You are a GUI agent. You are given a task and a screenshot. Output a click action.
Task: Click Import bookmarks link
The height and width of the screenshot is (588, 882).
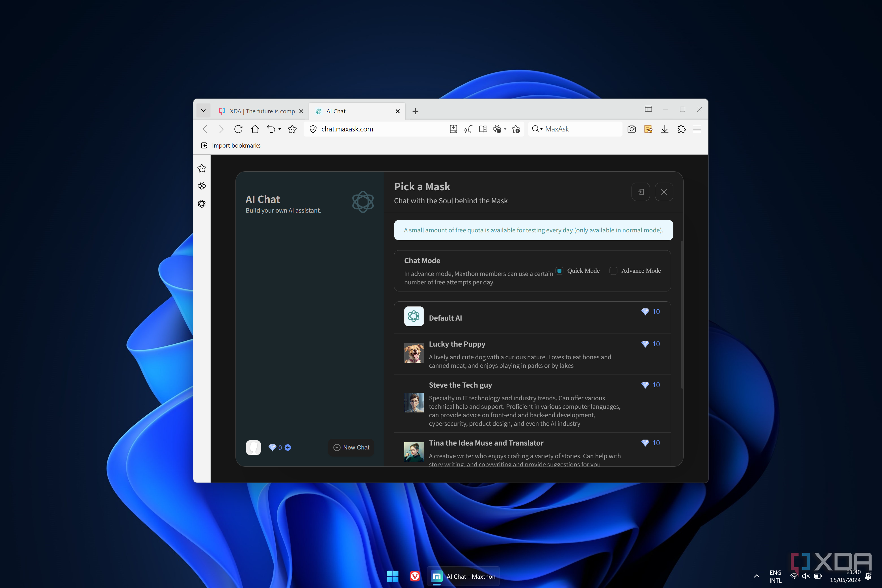click(231, 146)
